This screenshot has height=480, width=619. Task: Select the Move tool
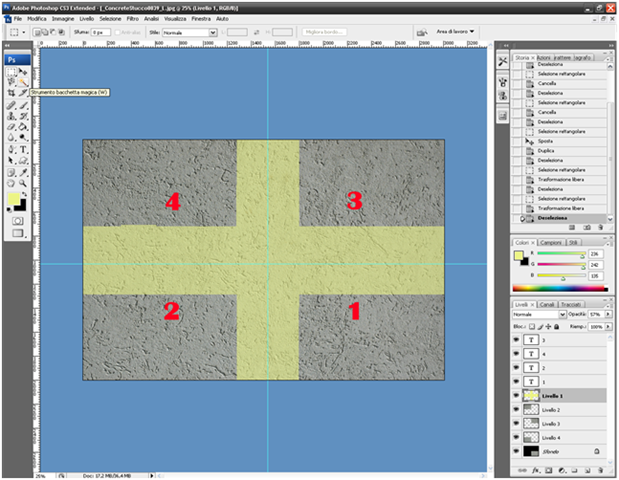(x=22, y=70)
